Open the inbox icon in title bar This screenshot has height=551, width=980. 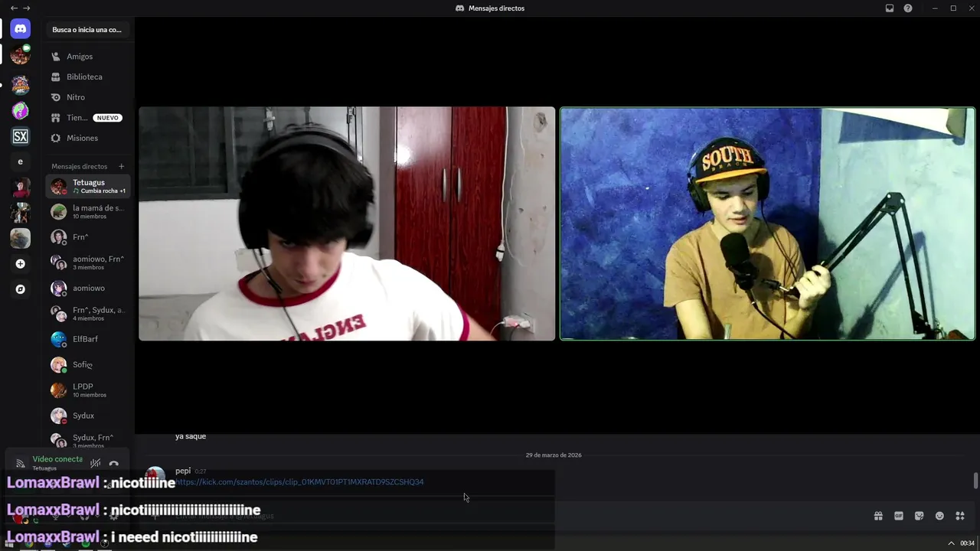click(x=890, y=8)
